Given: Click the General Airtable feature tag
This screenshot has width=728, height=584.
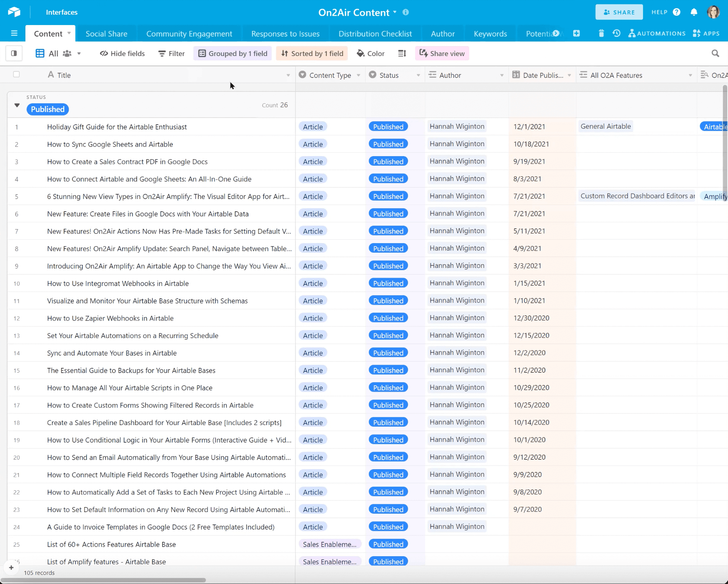Looking at the screenshot, I should click(x=606, y=126).
